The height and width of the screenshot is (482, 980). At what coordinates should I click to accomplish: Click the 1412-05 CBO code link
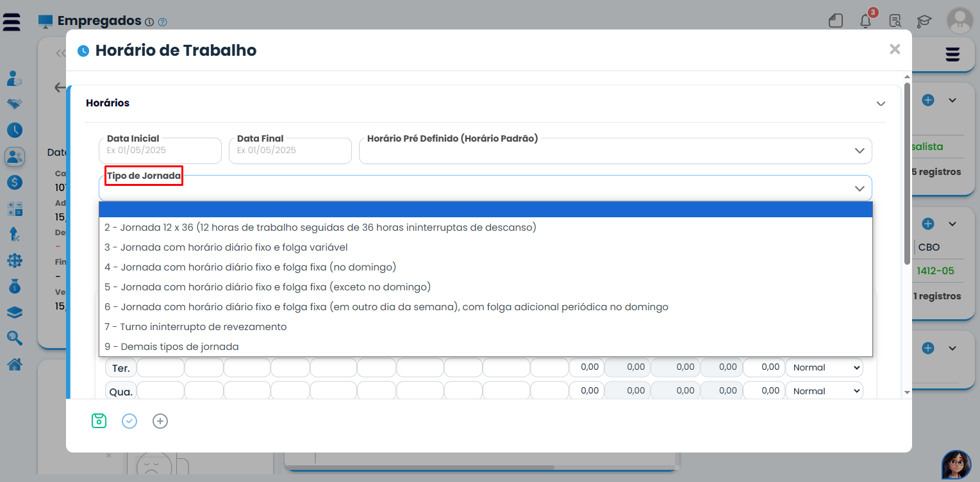point(935,270)
